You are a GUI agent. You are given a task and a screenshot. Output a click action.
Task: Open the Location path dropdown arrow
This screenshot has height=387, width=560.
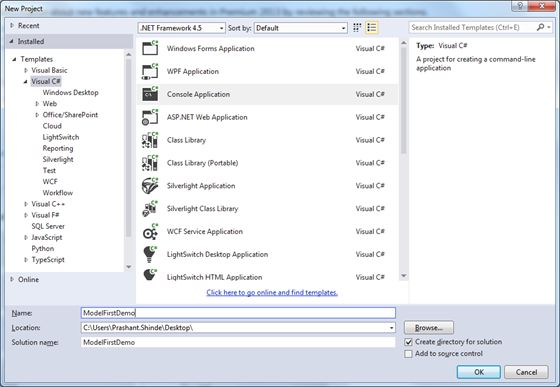point(391,328)
